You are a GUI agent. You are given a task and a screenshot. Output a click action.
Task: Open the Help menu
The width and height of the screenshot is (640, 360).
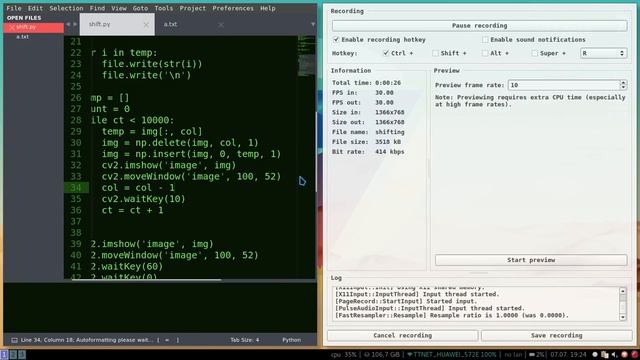268,8
